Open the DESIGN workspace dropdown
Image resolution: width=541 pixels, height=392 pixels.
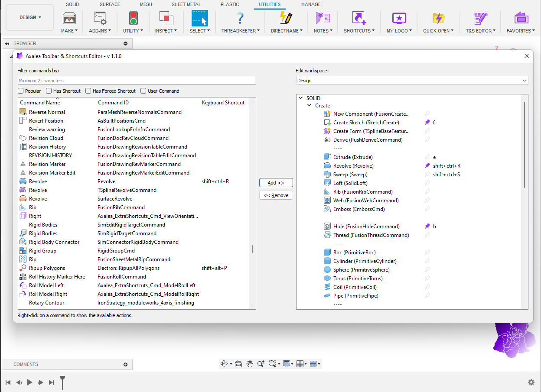30,17
